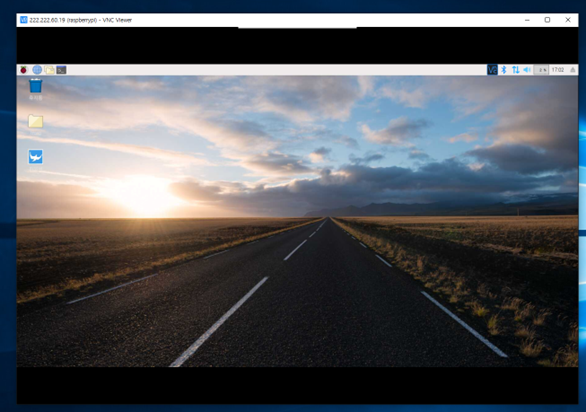Open the Raspberry Pi applications menu
This screenshot has height=412, width=586.
click(24, 70)
